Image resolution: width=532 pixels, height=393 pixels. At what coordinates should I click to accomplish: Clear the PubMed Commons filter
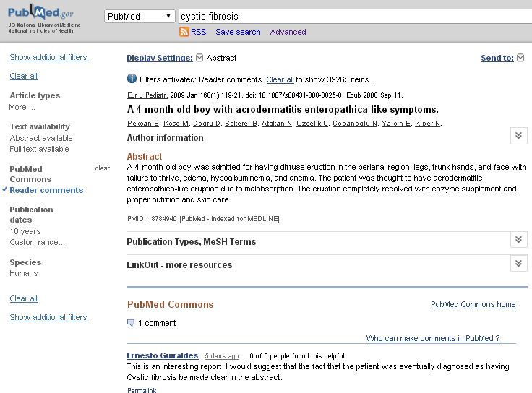102,168
